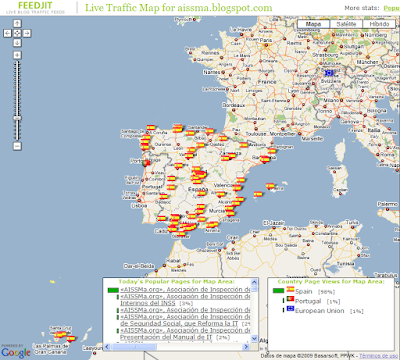400x360 pixels.
Task: Click the Paris city label on the map
Action: [x=266, y=40]
